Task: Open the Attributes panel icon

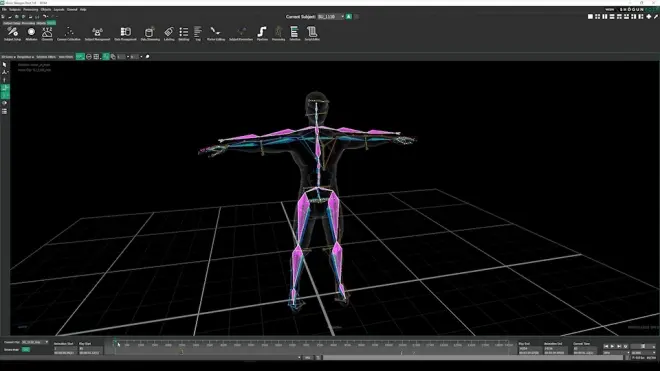Action: pyautogui.click(x=31, y=34)
